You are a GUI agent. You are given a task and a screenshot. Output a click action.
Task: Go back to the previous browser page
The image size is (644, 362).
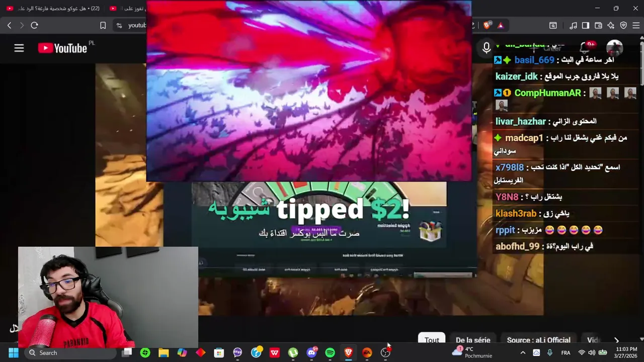click(x=9, y=25)
